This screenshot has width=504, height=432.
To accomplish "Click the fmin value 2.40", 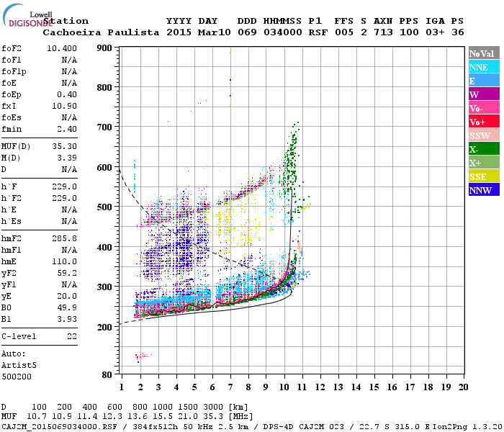I will click(67, 129).
